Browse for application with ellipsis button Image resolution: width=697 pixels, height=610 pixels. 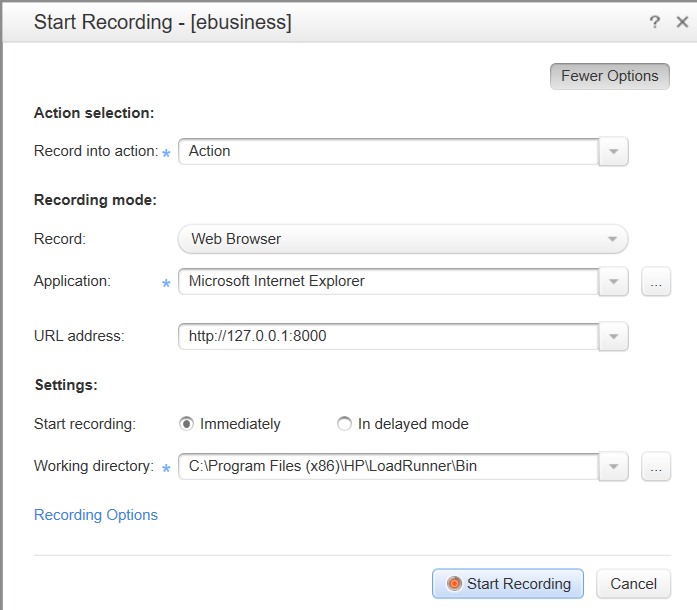(656, 281)
